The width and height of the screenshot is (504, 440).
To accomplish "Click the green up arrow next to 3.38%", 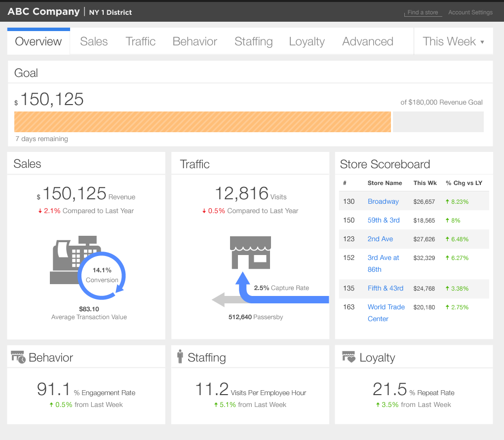I will [x=447, y=288].
